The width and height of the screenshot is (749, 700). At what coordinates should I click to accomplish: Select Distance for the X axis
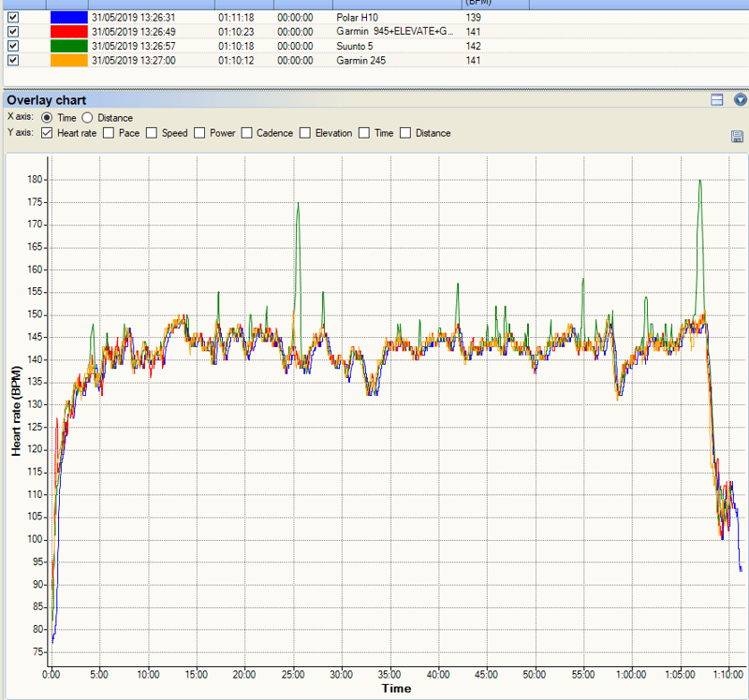(87, 118)
